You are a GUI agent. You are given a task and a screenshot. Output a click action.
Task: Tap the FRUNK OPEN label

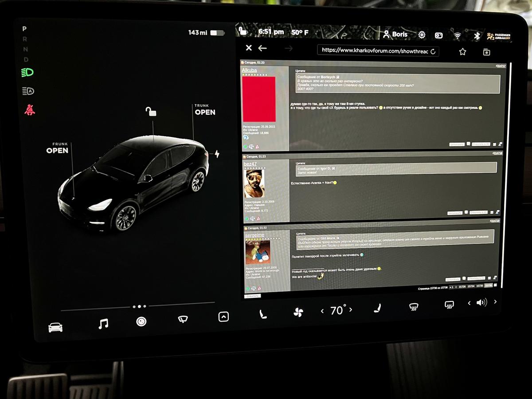(x=57, y=148)
